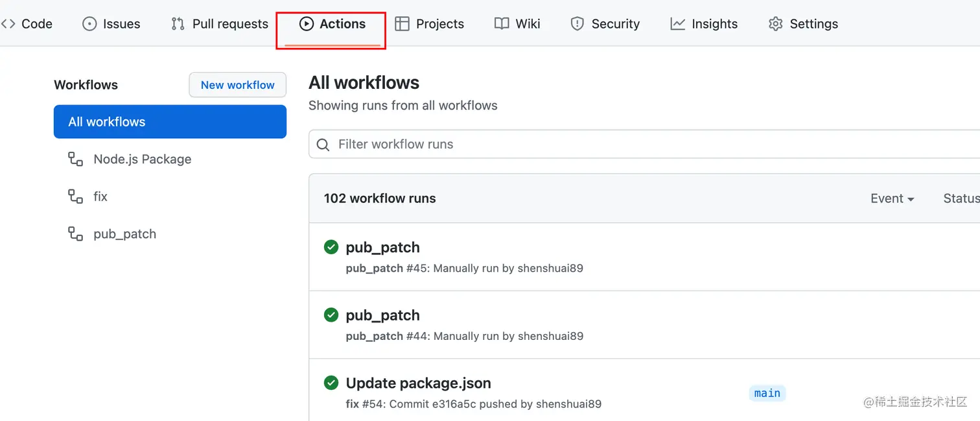Image resolution: width=980 pixels, height=421 pixels.
Task: Click the Insights graph icon
Action: click(x=677, y=24)
